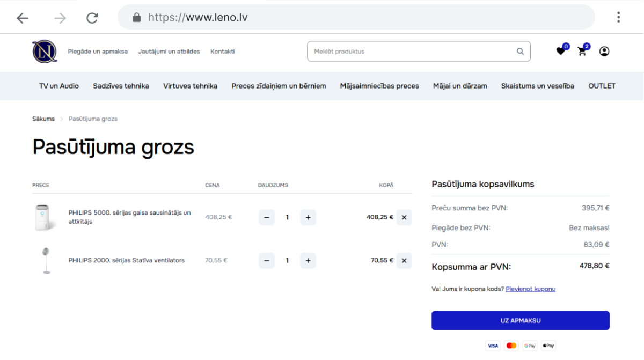Decrease quantity of PHILIPS 5000 item

(266, 217)
